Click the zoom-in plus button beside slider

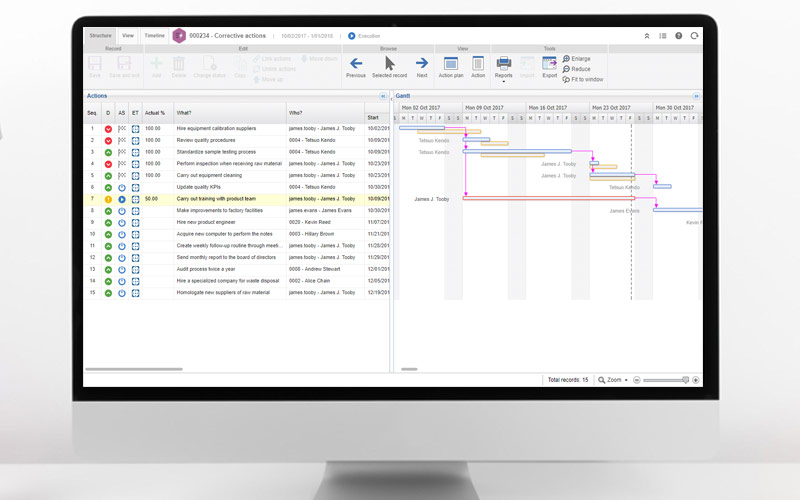695,380
